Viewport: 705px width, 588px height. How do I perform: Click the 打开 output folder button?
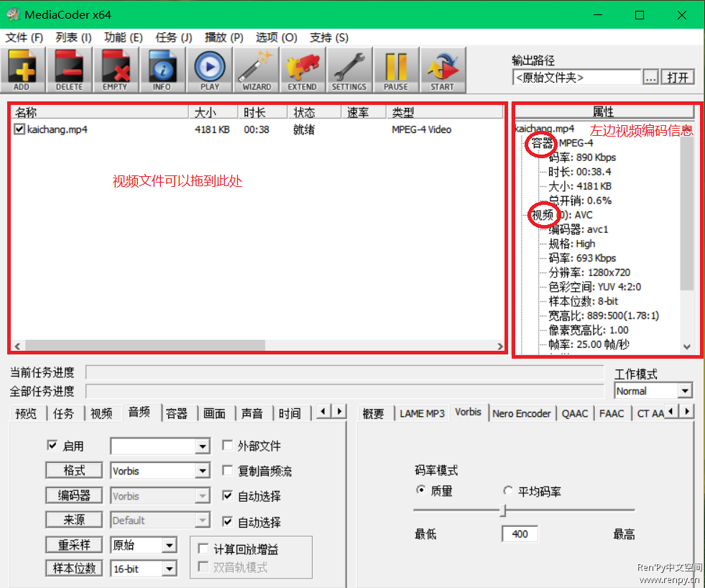678,78
